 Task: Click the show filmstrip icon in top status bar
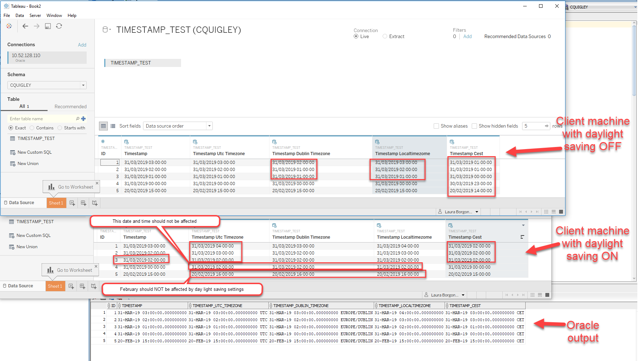click(554, 212)
